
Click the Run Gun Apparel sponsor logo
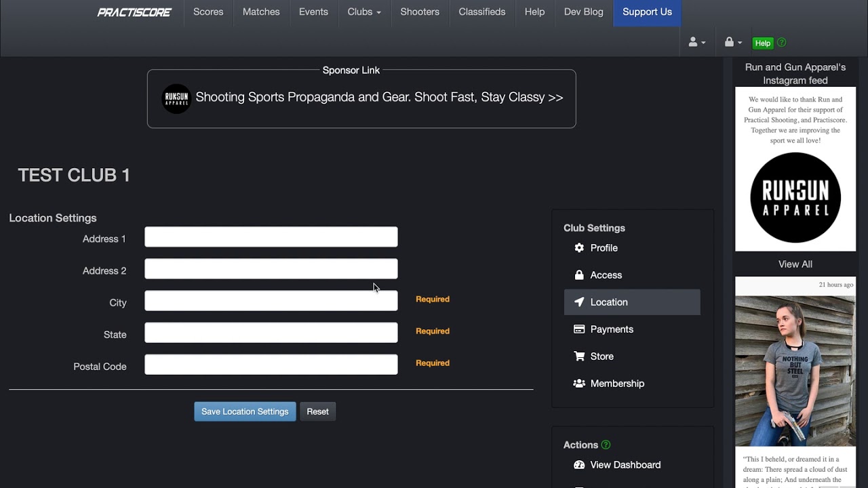[x=176, y=98]
